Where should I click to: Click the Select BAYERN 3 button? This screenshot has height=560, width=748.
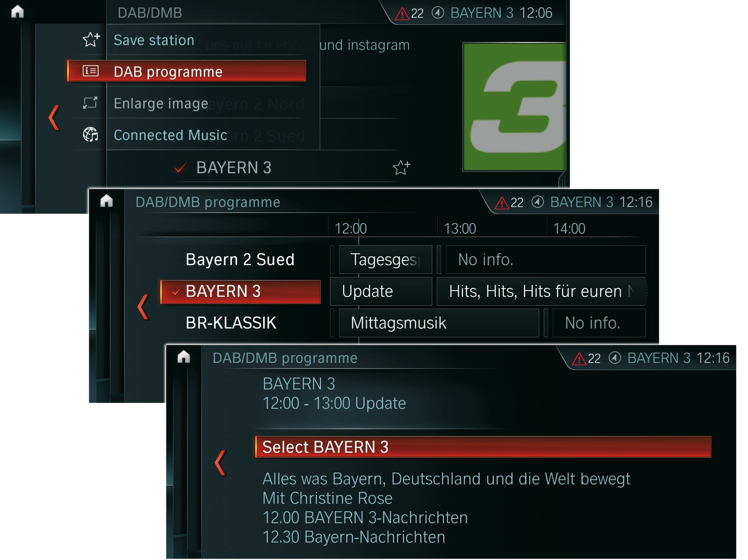coord(483,447)
